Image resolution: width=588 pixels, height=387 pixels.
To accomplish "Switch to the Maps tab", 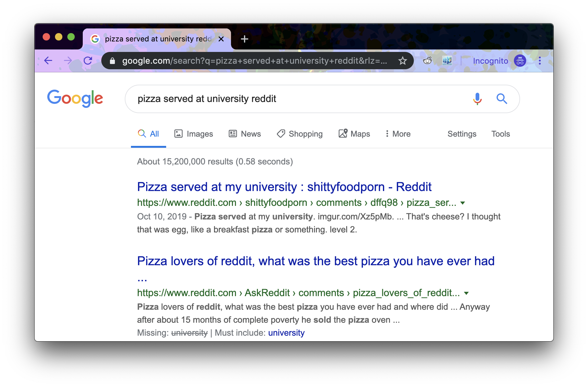I will point(354,134).
